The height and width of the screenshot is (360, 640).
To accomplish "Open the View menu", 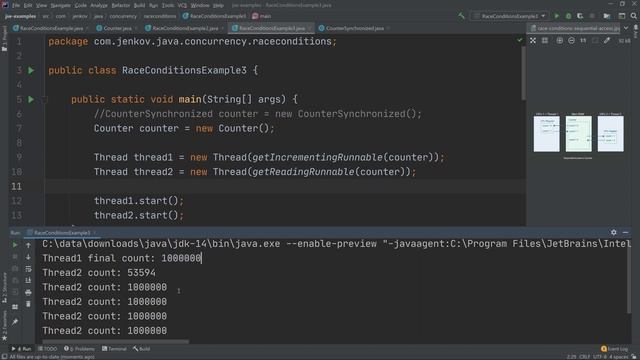I will coord(41,5).
